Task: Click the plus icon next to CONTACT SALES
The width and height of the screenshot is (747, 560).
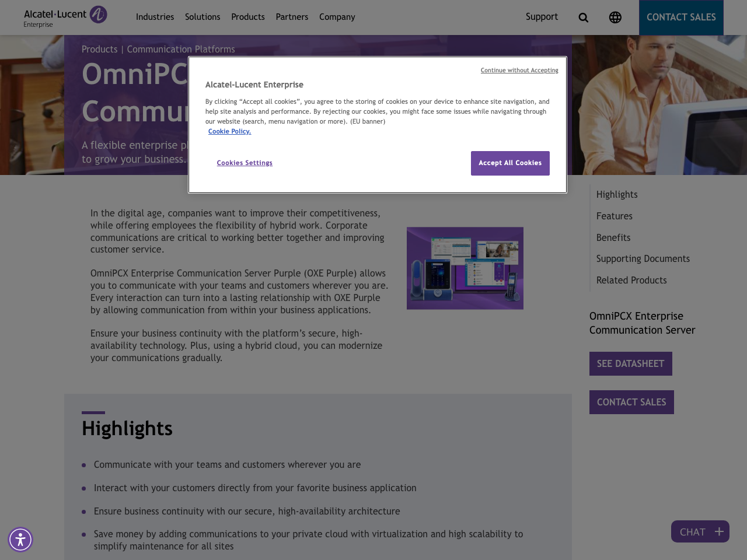Action: click(x=718, y=531)
